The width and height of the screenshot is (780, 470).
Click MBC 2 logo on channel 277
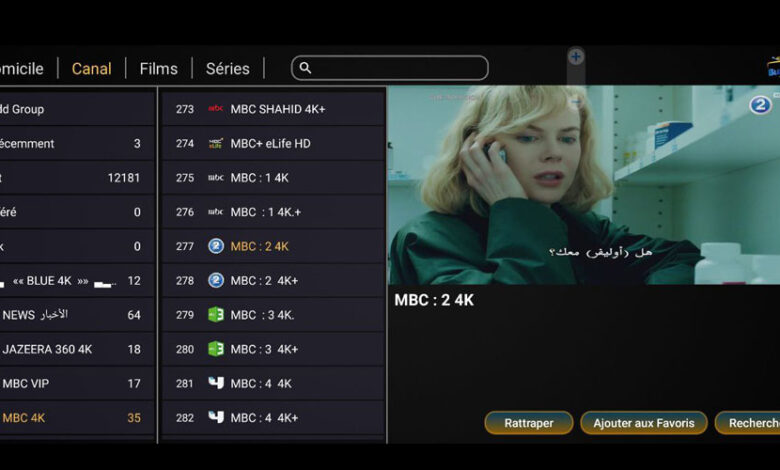pyautogui.click(x=216, y=246)
